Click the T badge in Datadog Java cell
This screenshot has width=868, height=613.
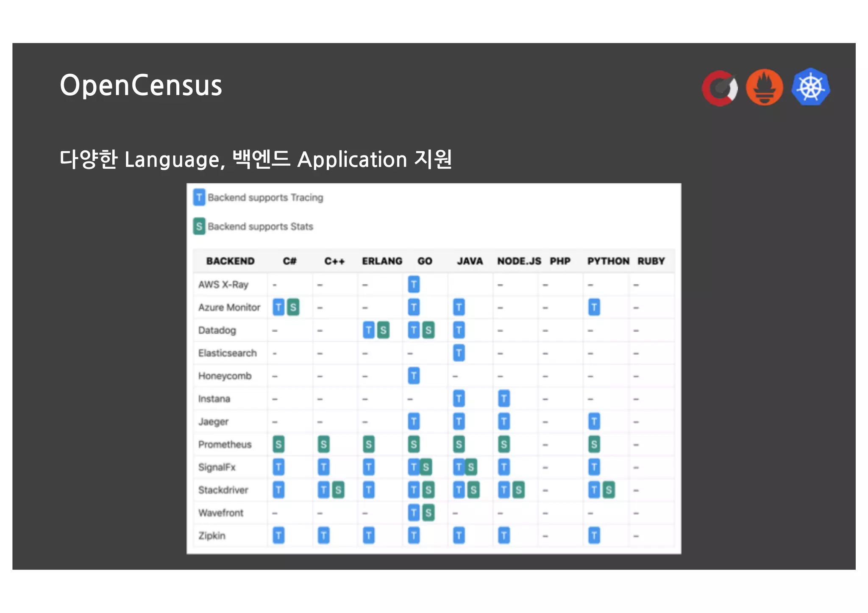459,330
